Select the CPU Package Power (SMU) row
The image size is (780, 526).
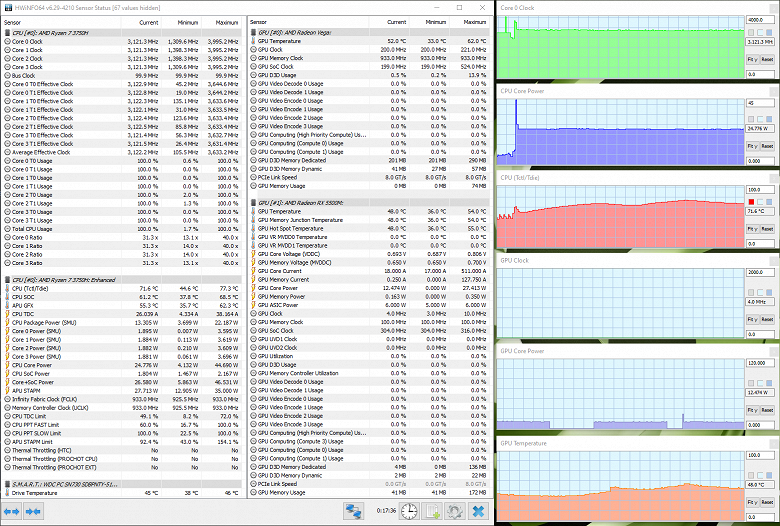click(122, 322)
